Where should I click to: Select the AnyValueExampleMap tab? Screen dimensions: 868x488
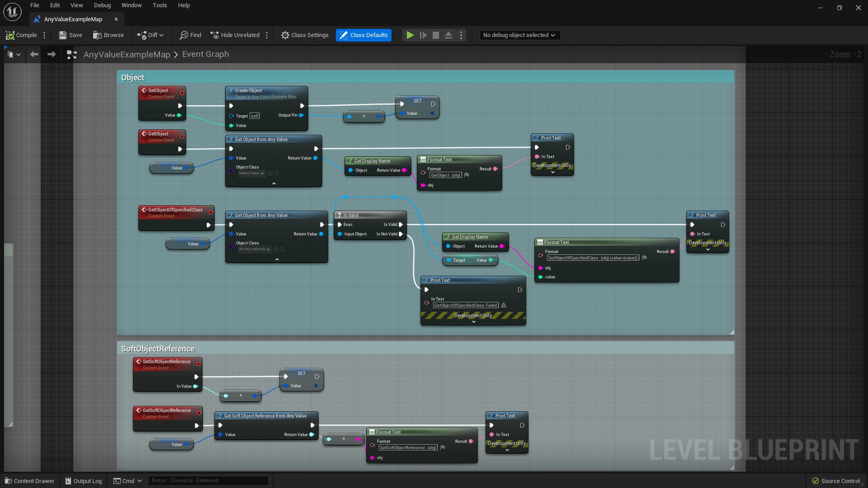point(73,19)
